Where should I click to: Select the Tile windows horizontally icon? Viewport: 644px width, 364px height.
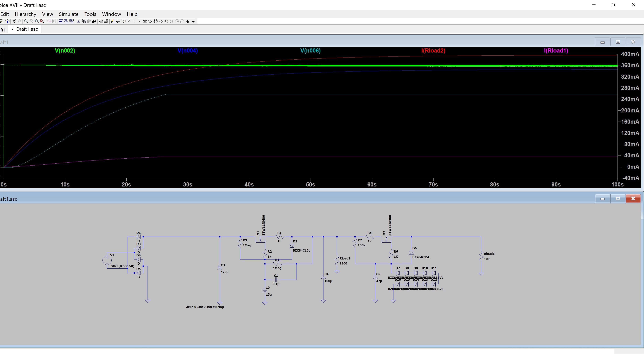coord(61,21)
